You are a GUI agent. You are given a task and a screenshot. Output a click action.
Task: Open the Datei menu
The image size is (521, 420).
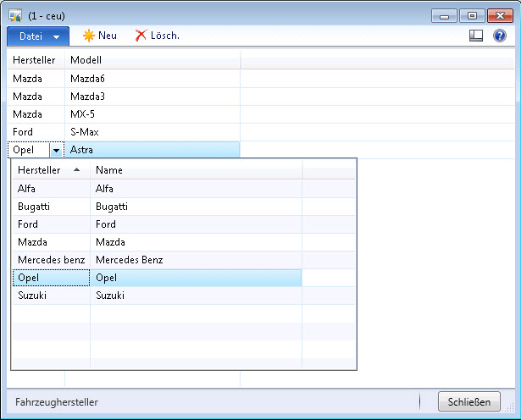tap(38, 36)
